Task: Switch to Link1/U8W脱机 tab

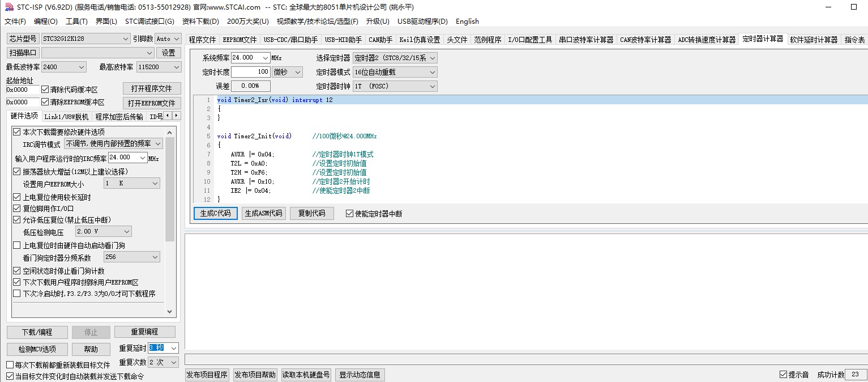Action: click(x=67, y=117)
